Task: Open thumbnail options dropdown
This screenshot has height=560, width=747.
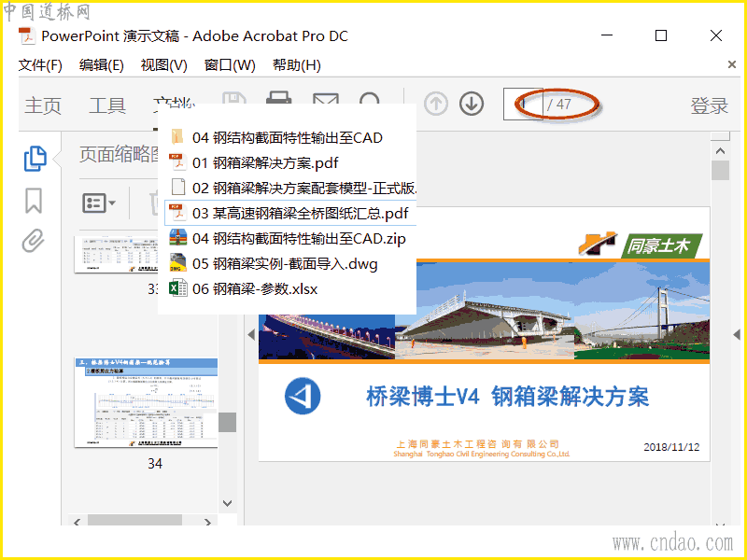Action: 99,203
